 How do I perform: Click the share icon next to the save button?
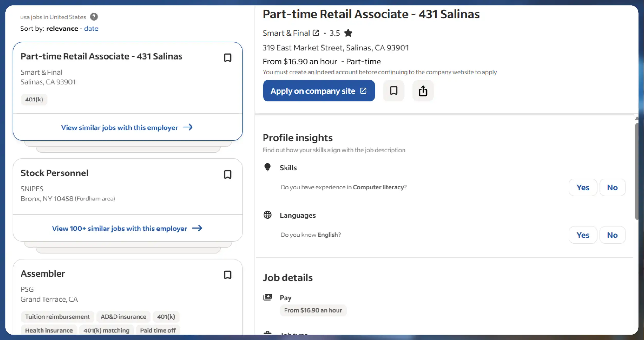pos(423,91)
